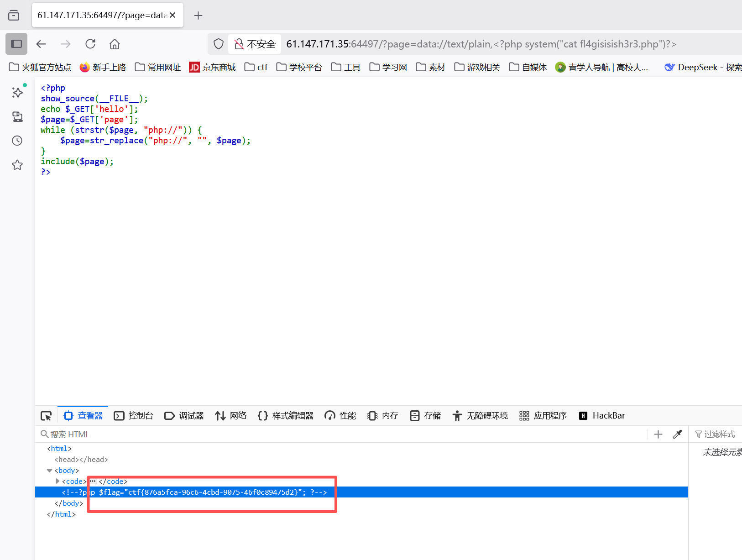Collapse the body node in the inspector
The width and height of the screenshot is (742, 560).
tap(49, 470)
